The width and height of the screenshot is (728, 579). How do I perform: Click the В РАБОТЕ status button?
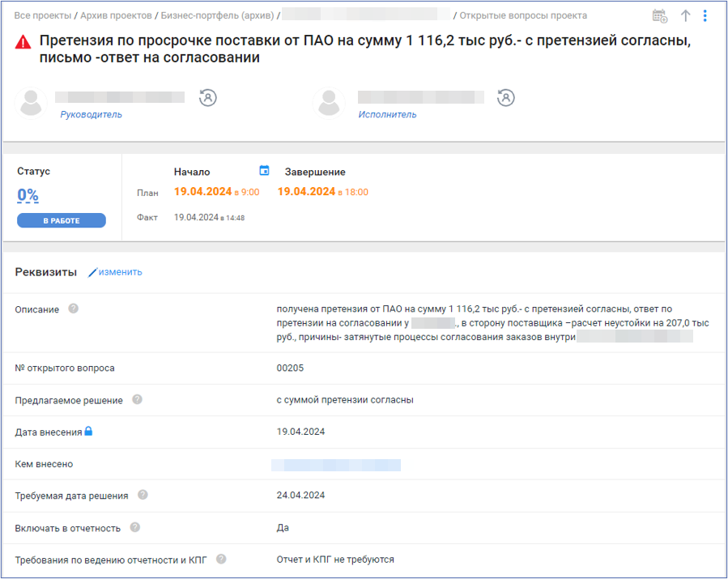62,221
